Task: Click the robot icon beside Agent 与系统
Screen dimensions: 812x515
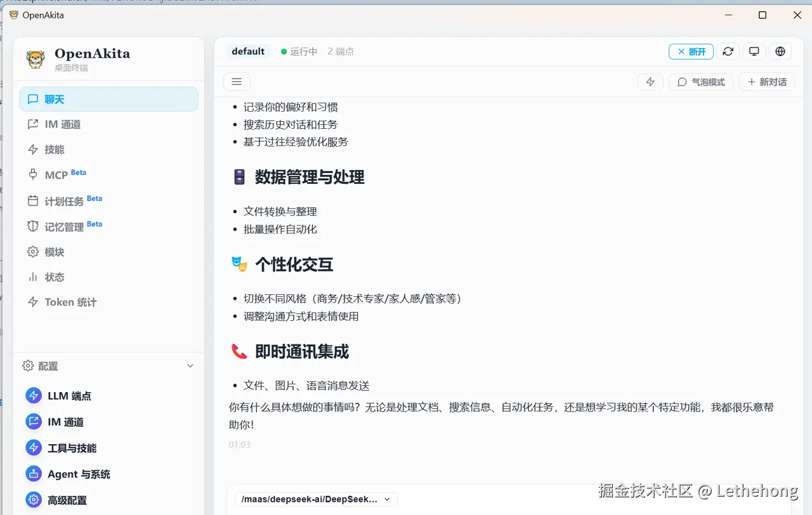Action: coord(34,474)
